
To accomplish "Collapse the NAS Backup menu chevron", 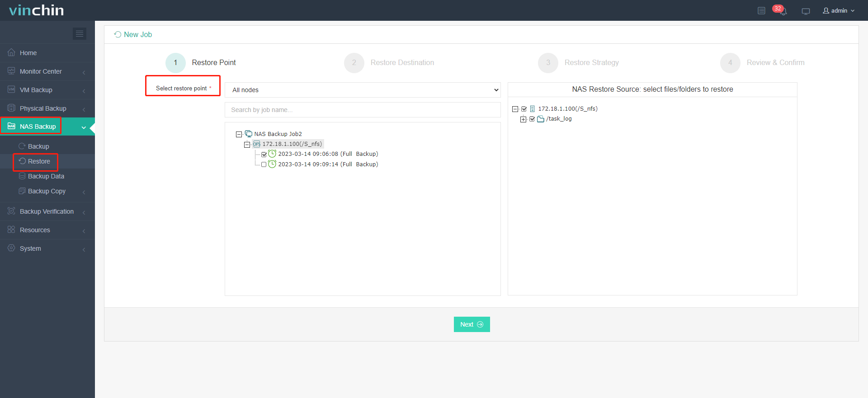I will point(84,127).
